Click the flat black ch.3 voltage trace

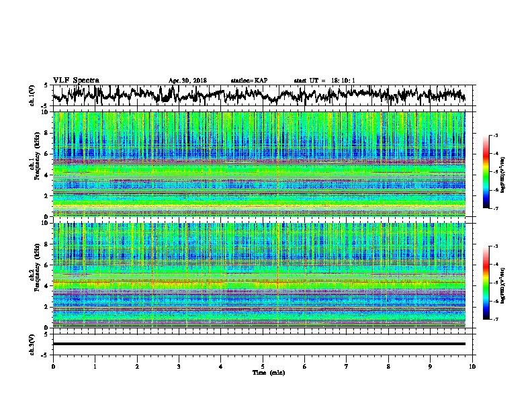(259, 344)
